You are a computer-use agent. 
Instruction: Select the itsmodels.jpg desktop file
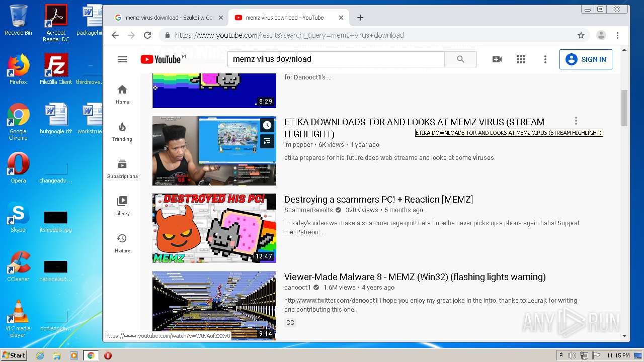[56, 221]
